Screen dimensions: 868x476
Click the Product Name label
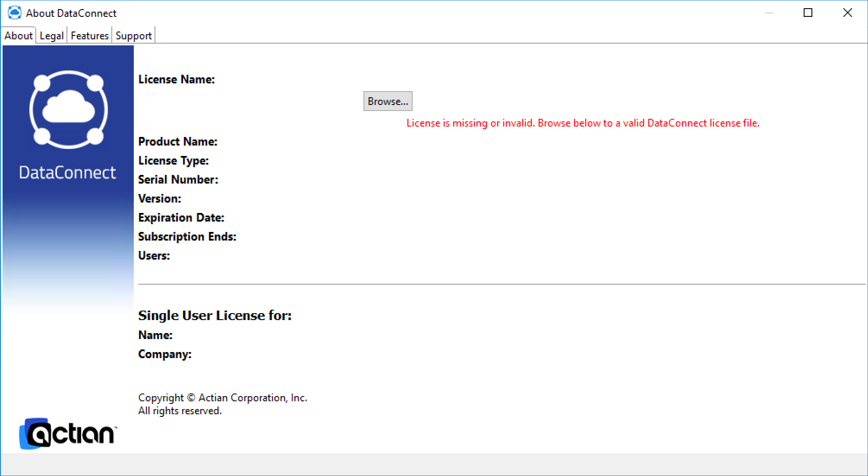coord(177,142)
